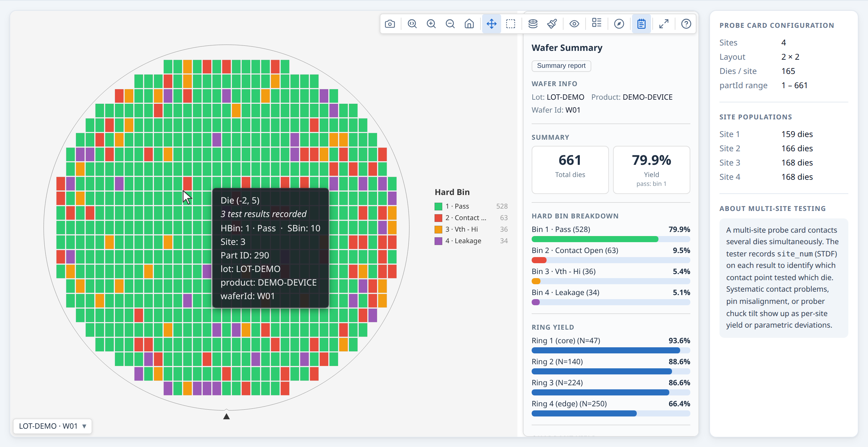Click the paintbrush tool icon
The height and width of the screenshot is (447, 868).
click(552, 24)
